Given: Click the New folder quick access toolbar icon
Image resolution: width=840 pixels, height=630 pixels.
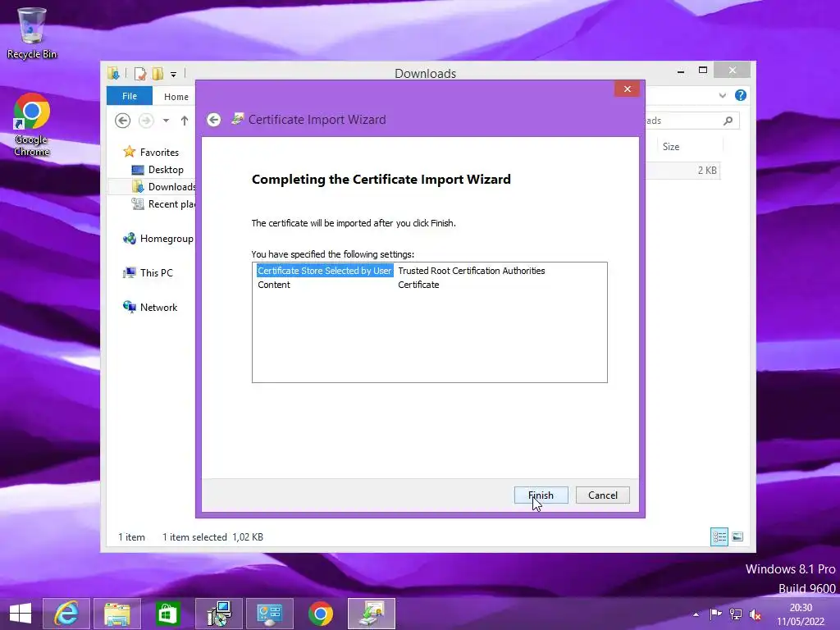Looking at the screenshot, I should coord(157,73).
